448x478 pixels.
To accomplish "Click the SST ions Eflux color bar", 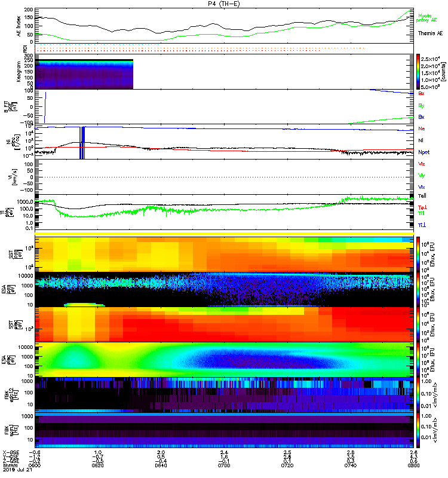I will point(418,255).
